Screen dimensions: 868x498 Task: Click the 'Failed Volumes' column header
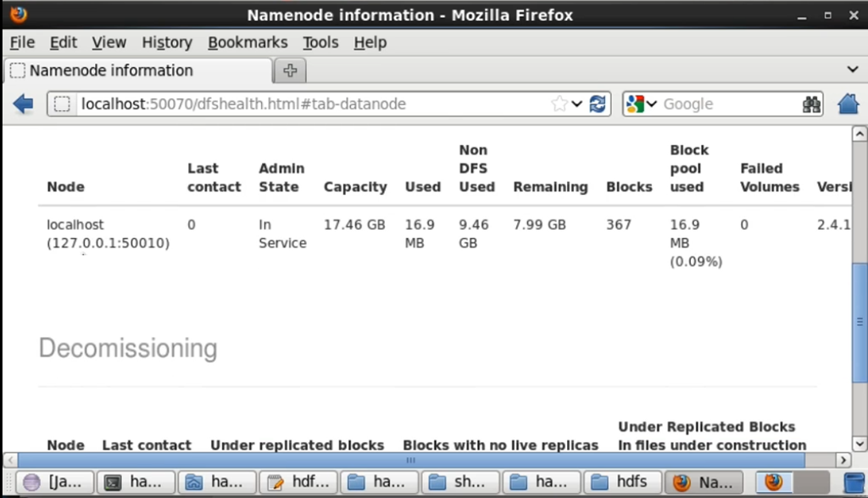pos(770,178)
